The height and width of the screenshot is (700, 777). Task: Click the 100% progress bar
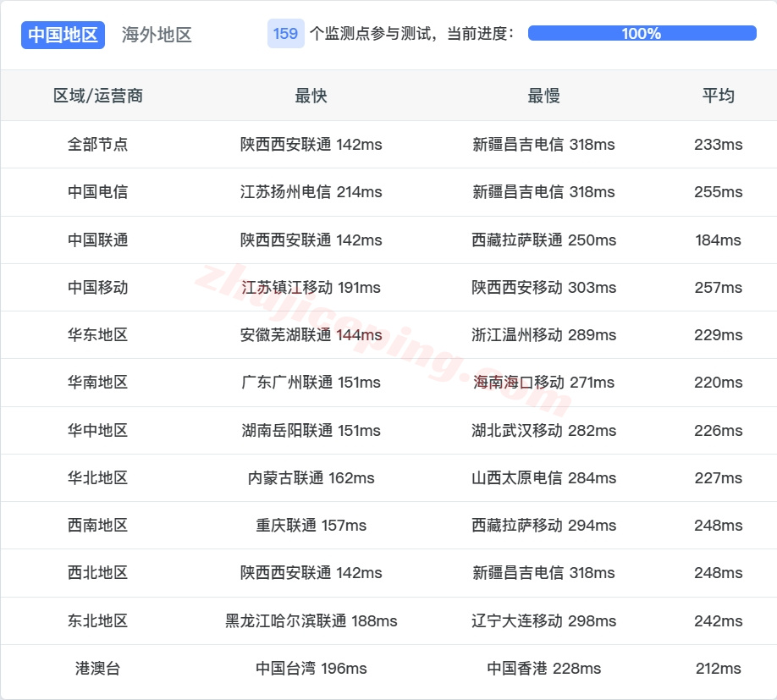(640, 35)
